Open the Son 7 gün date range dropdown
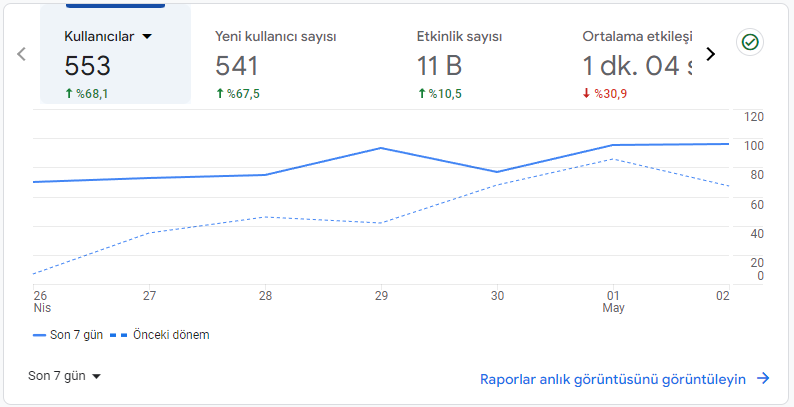This screenshot has width=794, height=407. (x=64, y=376)
